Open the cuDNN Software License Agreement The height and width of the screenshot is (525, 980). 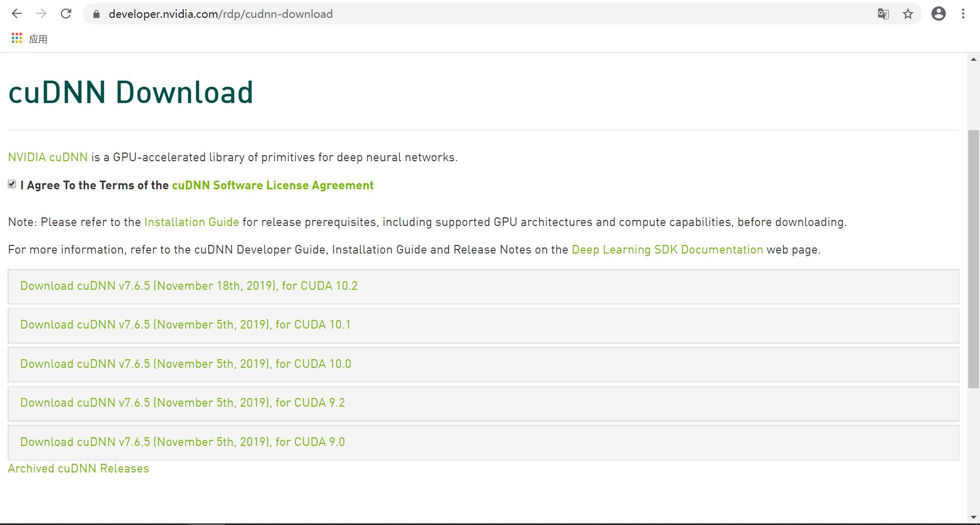pos(273,185)
